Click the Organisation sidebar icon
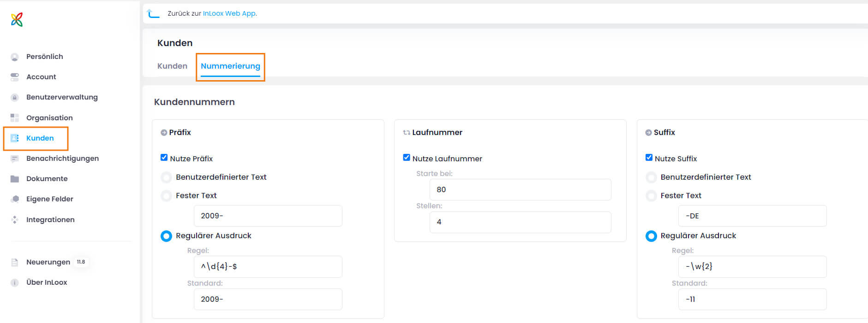The image size is (868, 323). tap(15, 117)
